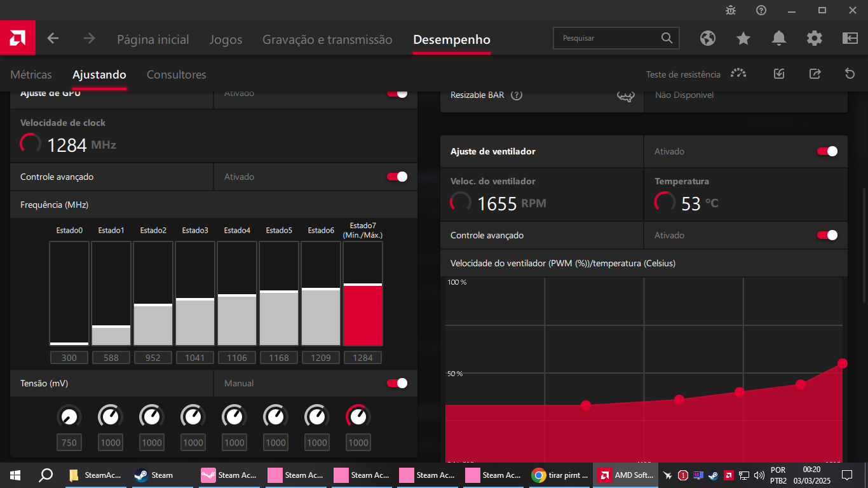Click the Estado0 frequency bar
Image resolution: width=868 pixels, height=488 pixels.
(x=69, y=294)
